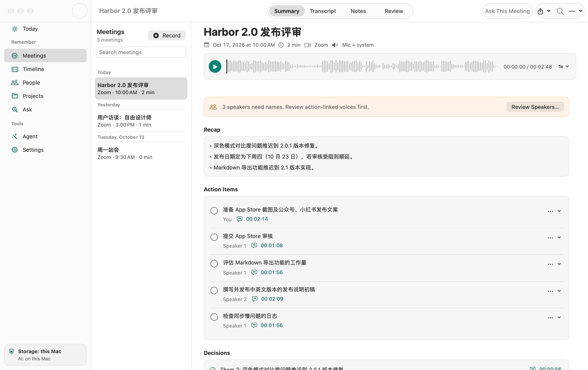Click Review Speakers… button
The image size is (588, 370).
pyautogui.click(x=535, y=107)
